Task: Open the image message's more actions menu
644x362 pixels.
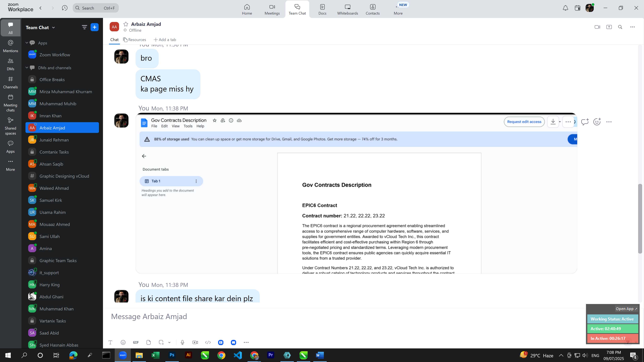Action: pos(609,122)
